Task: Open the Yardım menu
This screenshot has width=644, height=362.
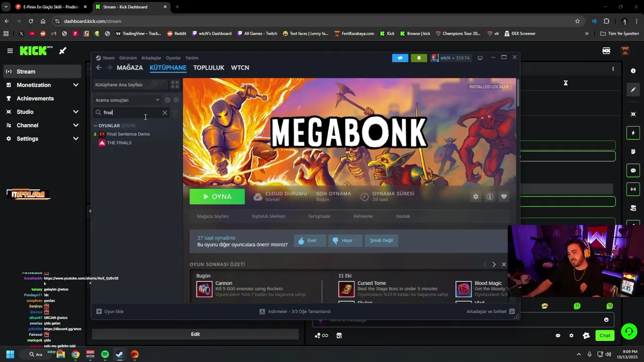Action: (192, 58)
